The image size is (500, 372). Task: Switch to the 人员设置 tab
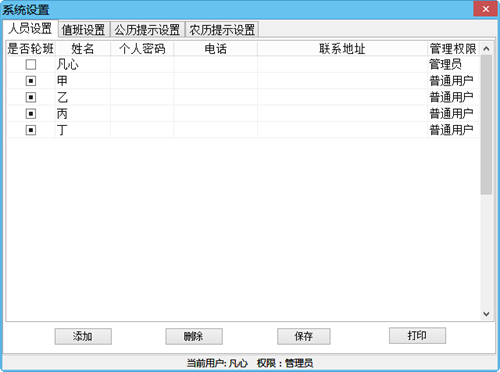pyautogui.click(x=30, y=29)
